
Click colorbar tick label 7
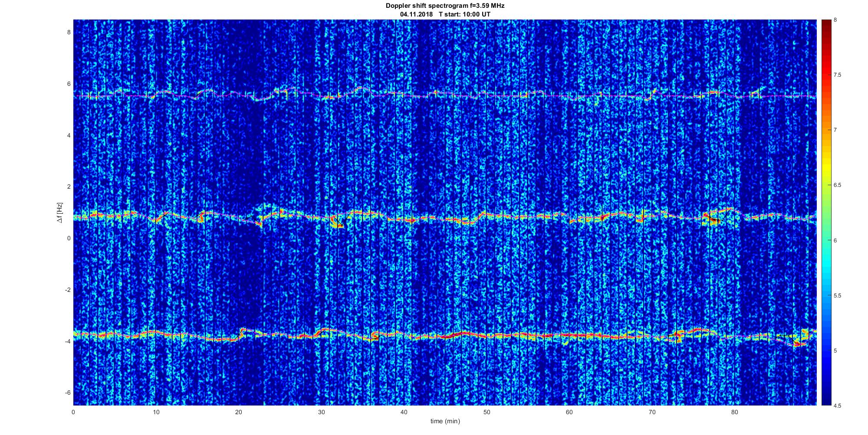pyautogui.click(x=835, y=130)
